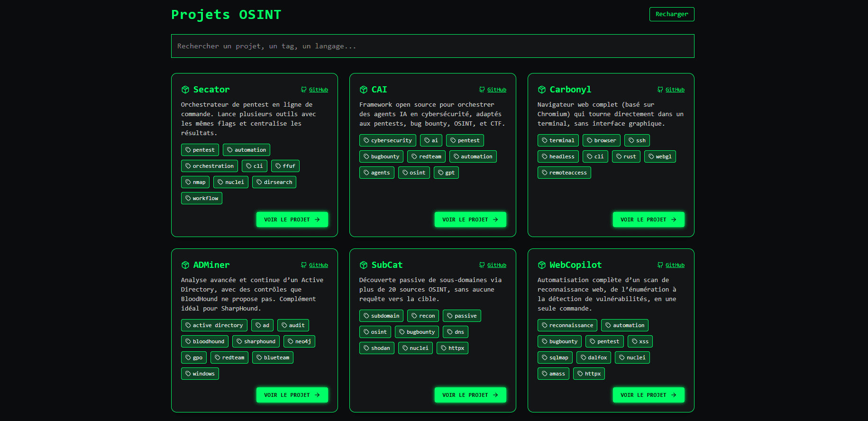Open the ADMiner project page button
This screenshot has height=421, width=868.
[292, 395]
